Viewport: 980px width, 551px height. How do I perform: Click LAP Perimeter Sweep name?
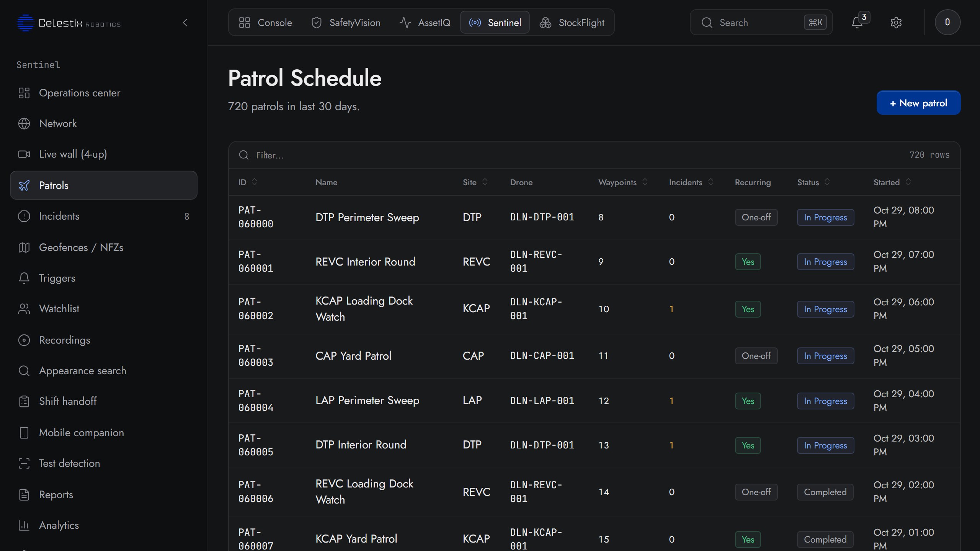point(367,400)
